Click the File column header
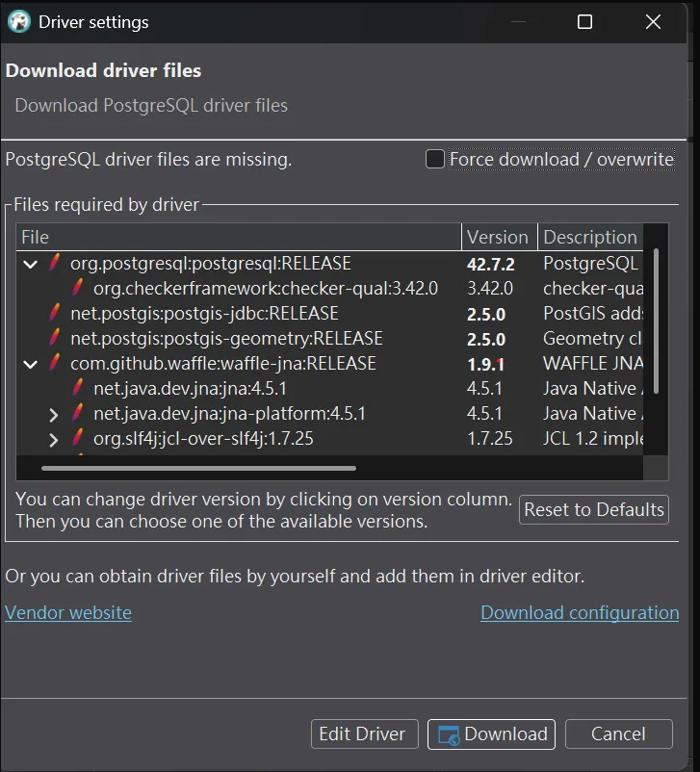Screen dimensions: 700x772 pyautogui.click(x=239, y=238)
